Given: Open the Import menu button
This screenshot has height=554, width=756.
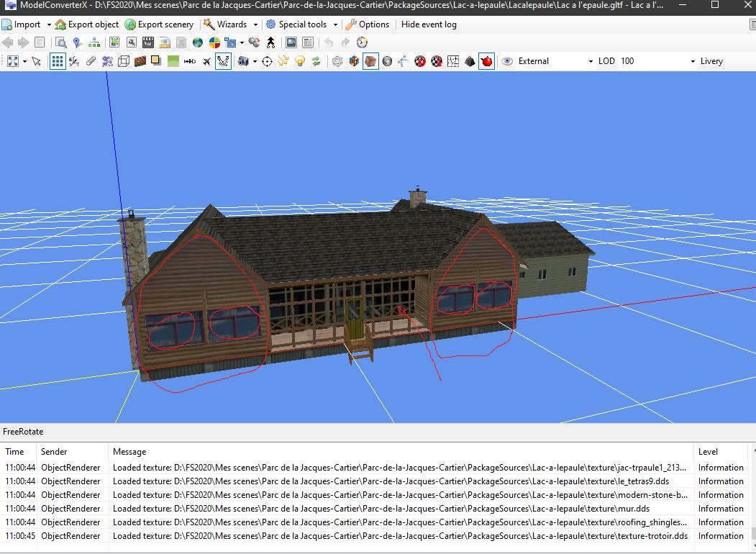Looking at the screenshot, I should coord(21,24).
